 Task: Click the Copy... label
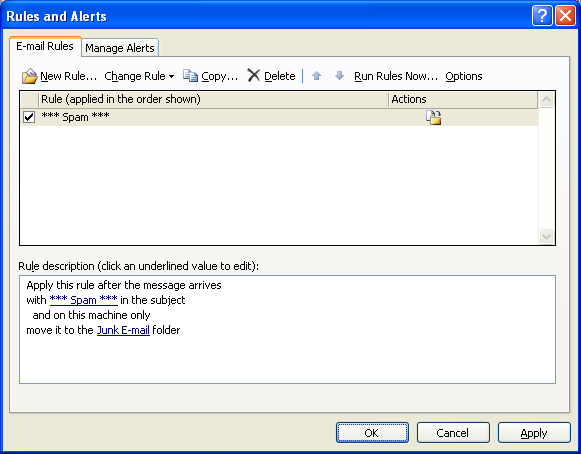coord(219,76)
